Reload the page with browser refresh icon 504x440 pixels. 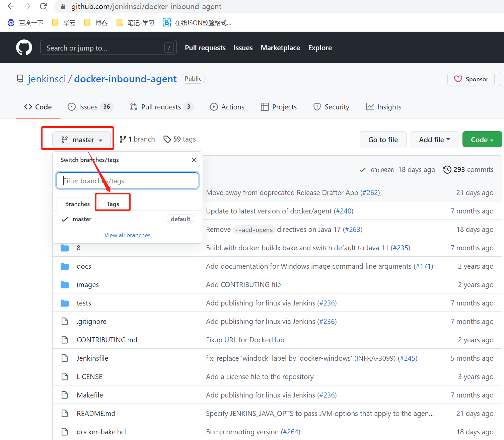pos(43,6)
